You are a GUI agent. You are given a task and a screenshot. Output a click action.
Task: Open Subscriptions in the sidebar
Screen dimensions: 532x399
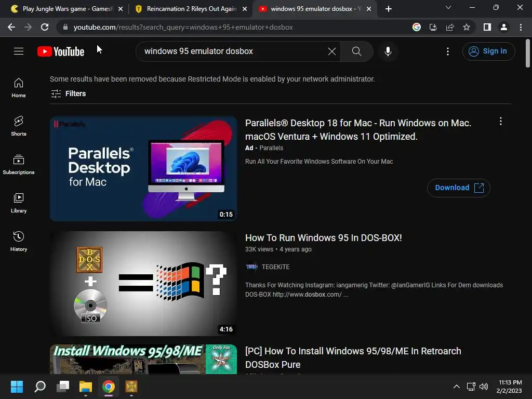tap(19, 165)
